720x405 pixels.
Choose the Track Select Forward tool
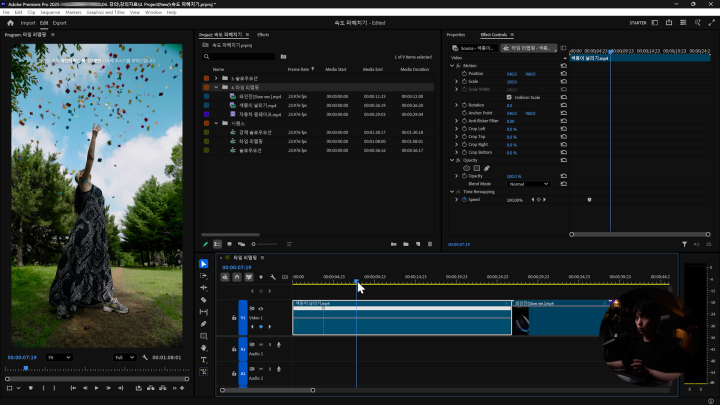(x=204, y=276)
